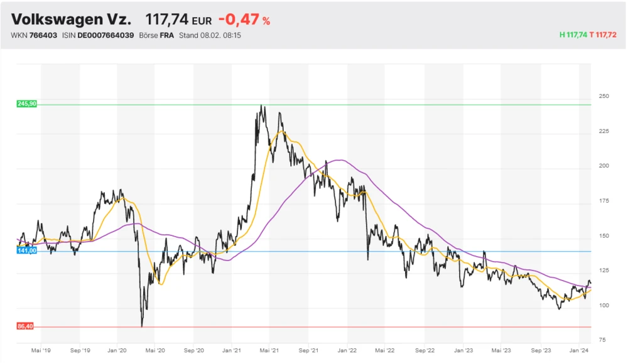Viewport: 628px width, 364px height.
Task: Click the Jan '22 label on time axis
Action: click(348, 351)
